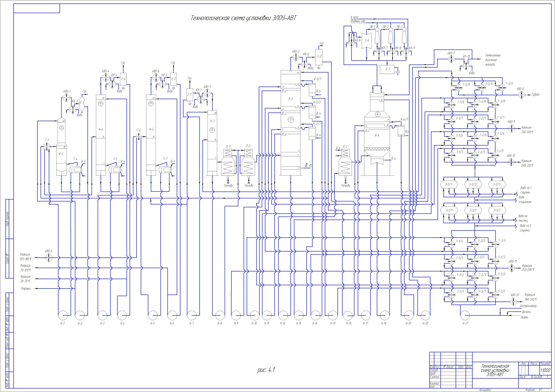555x392 pixels.
Task: Click the electrodehydrator Э-1/3 symbol
Action: click(497, 210)
